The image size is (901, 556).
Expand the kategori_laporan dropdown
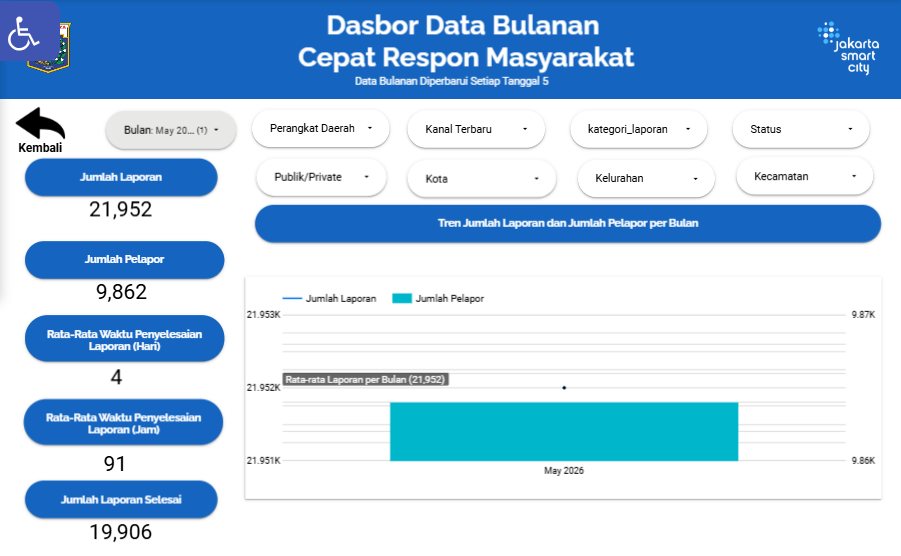(638, 129)
